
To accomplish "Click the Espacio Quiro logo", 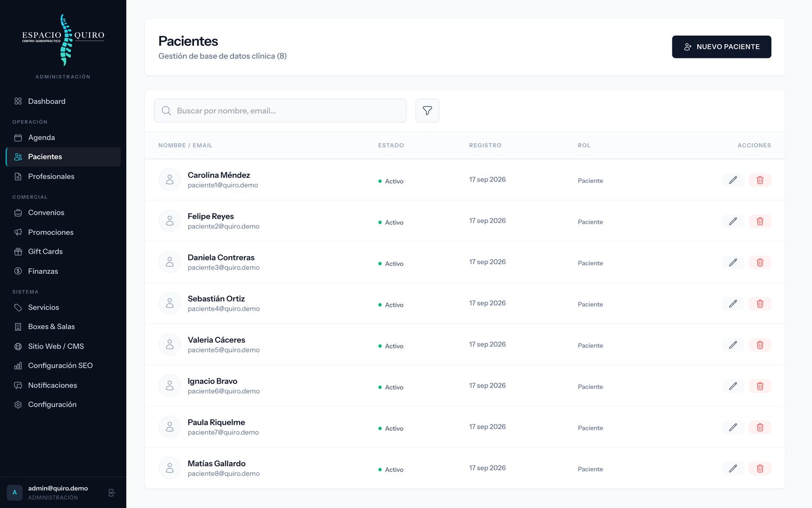I will 63,40.
